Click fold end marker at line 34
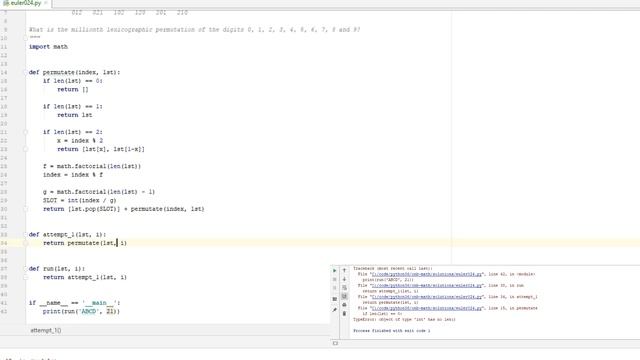This screenshot has height=360, width=640. 25,243
